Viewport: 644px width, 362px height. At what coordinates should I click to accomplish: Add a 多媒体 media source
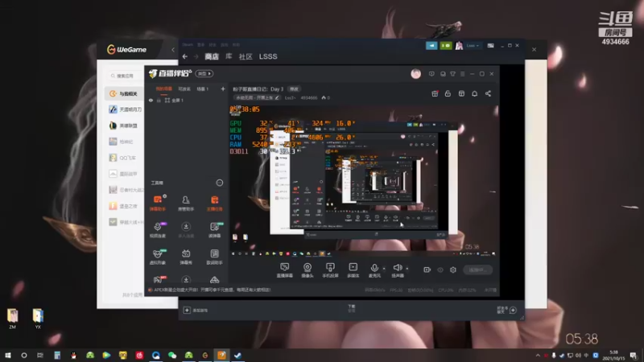pyautogui.click(x=353, y=270)
